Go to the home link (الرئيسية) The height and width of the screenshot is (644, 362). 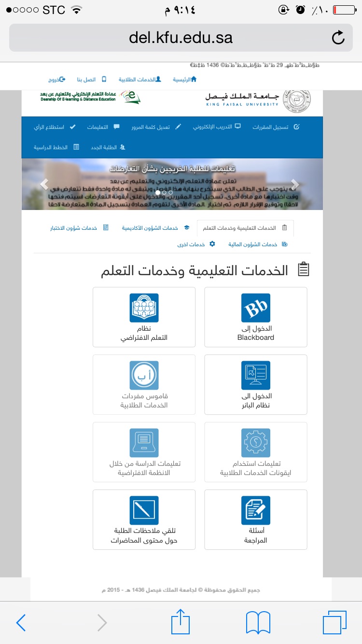point(185,79)
